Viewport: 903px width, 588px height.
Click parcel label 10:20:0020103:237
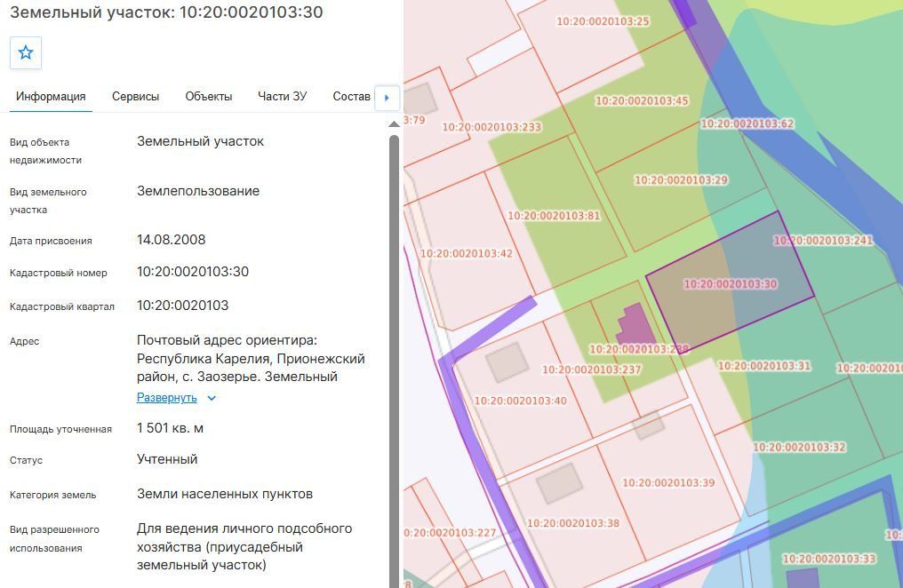[591, 370]
